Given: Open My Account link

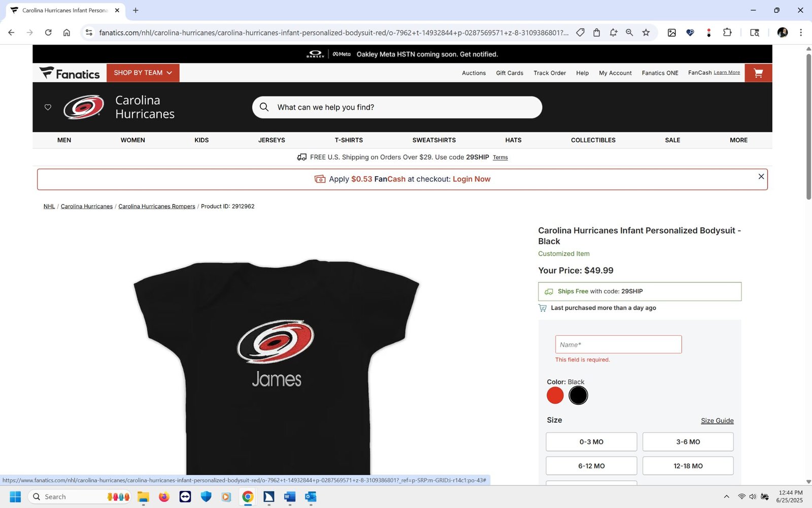Looking at the screenshot, I should (x=615, y=73).
